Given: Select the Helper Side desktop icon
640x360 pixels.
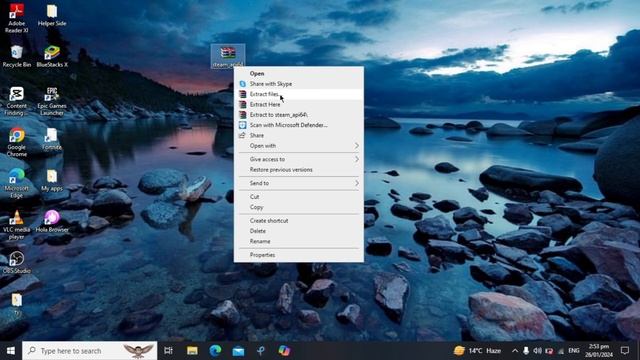Looking at the screenshot, I should [52, 15].
